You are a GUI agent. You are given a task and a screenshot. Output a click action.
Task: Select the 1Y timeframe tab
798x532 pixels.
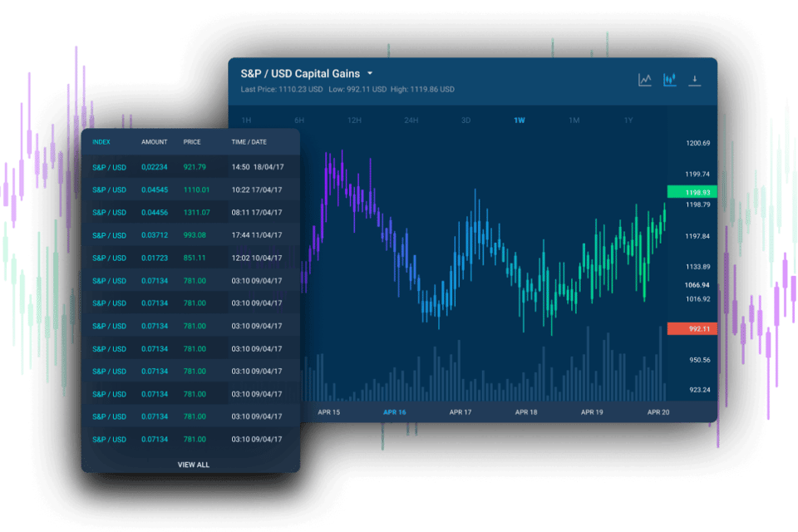click(628, 121)
